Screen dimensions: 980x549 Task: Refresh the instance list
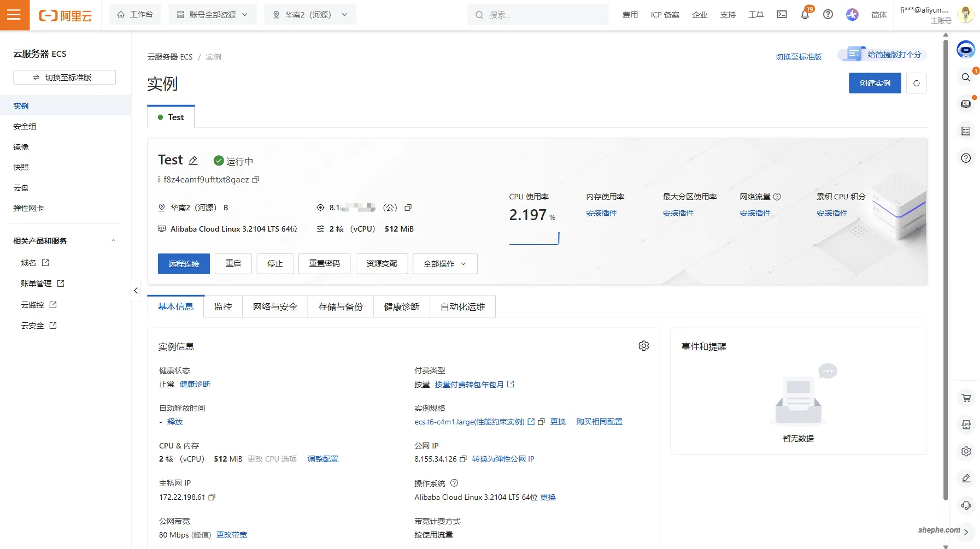click(917, 83)
